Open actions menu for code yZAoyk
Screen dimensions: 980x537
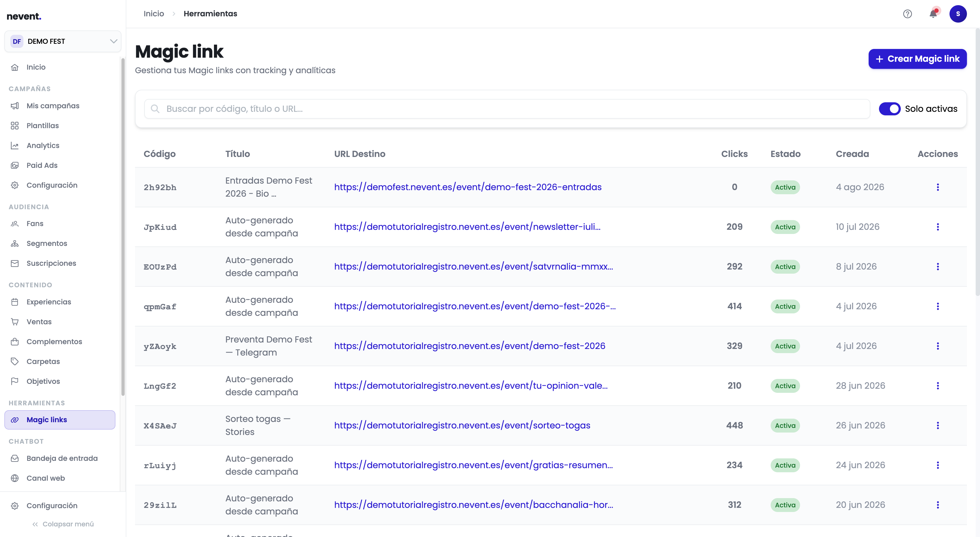click(x=937, y=346)
